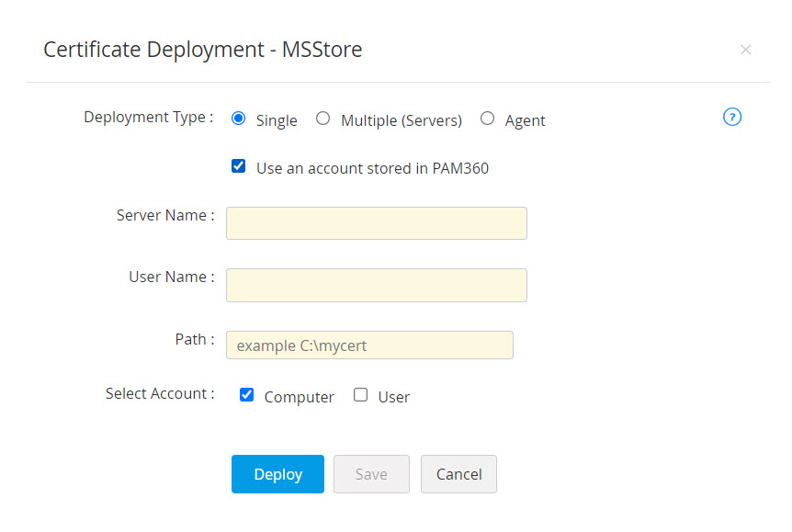This screenshot has width=792, height=532.
Task: Select the Single deployment type radio
Action: [239, 119]
